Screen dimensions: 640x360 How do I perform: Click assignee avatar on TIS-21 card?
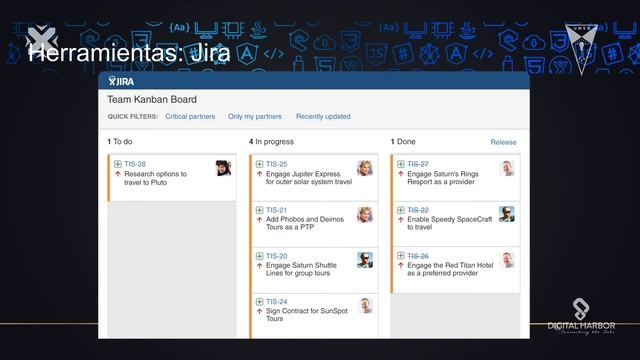point(365,215)
